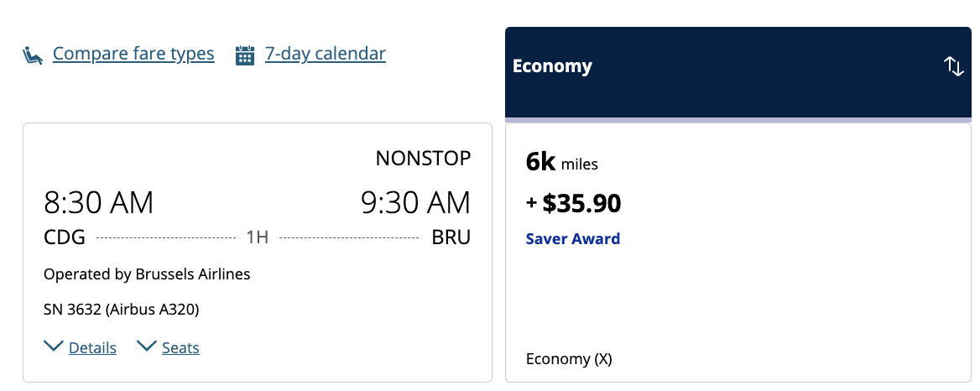Click the calendar icon beside 7-day calendar
The height and width of the screenshot is (391, 980).
(245, 55)
